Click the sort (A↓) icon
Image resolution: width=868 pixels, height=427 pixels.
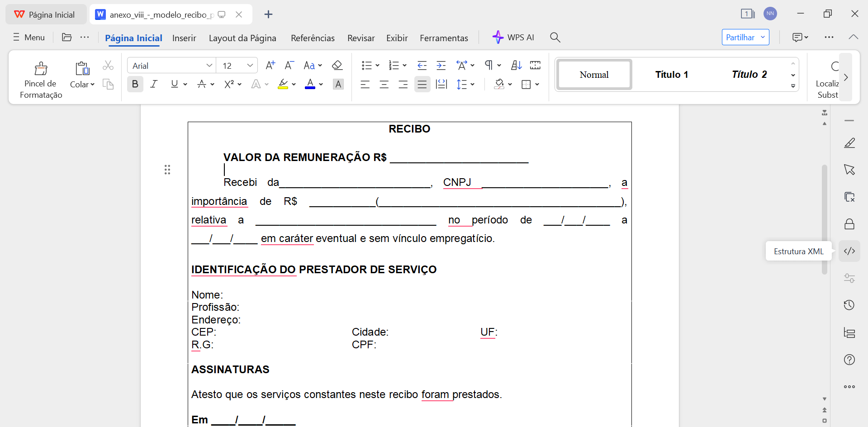516,65
